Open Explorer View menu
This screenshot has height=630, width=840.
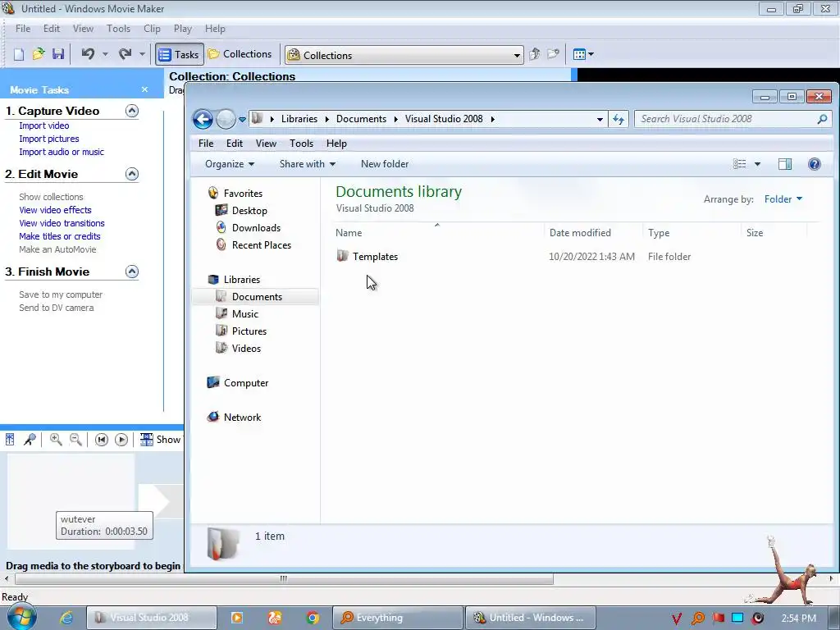[x=266, y=143]
